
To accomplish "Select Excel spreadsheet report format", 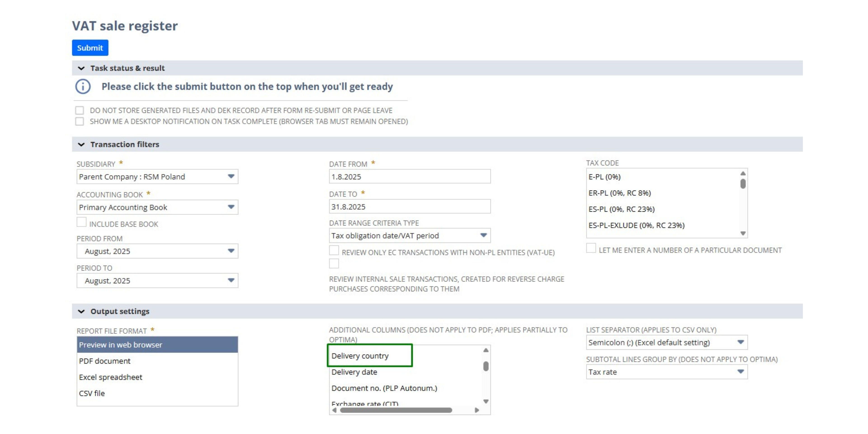I will tap(111, 377).
